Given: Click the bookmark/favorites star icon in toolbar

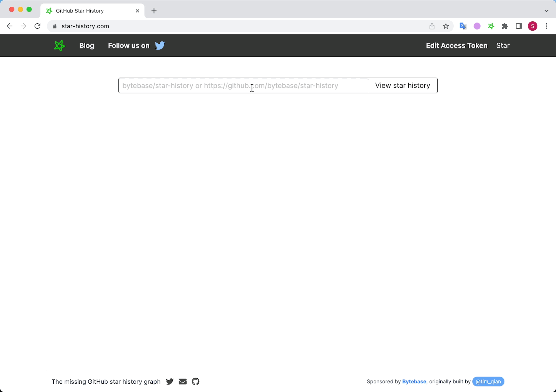Looking at the screenshot, I should click(x=446, y=26).
